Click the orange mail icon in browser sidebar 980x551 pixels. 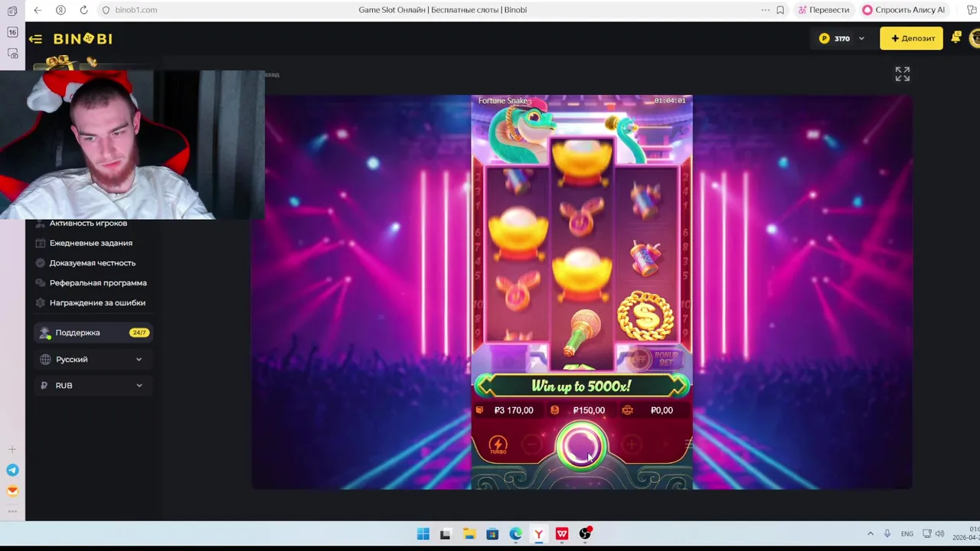coord(12,491)
